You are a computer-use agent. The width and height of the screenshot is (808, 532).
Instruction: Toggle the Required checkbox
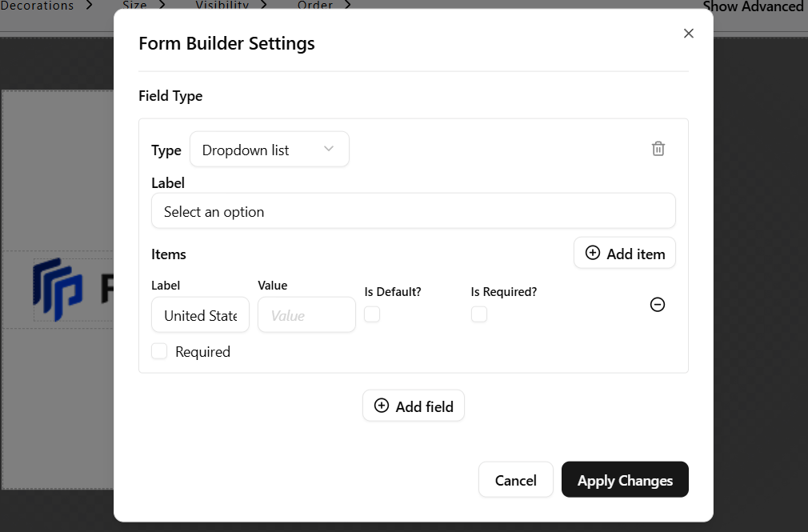click(x=159, y=351)
